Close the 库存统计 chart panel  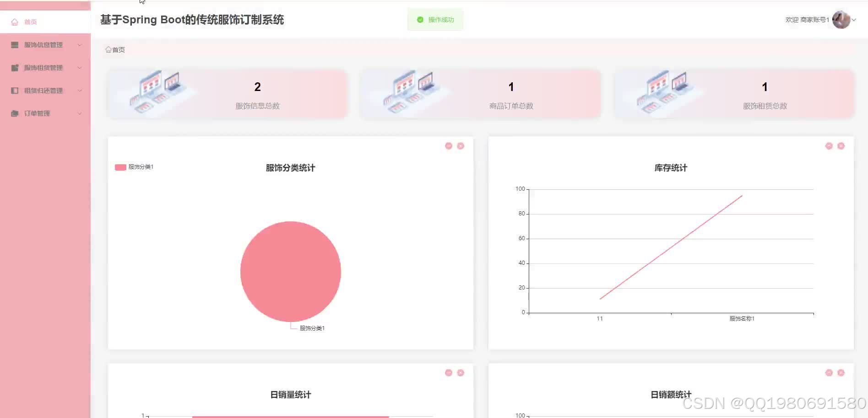841,145
